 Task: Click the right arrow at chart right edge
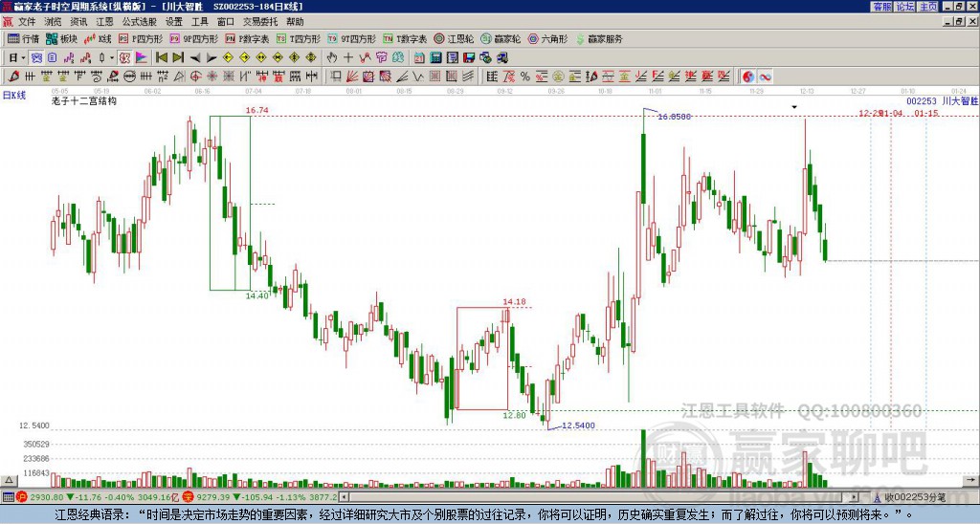coord(970,480)
